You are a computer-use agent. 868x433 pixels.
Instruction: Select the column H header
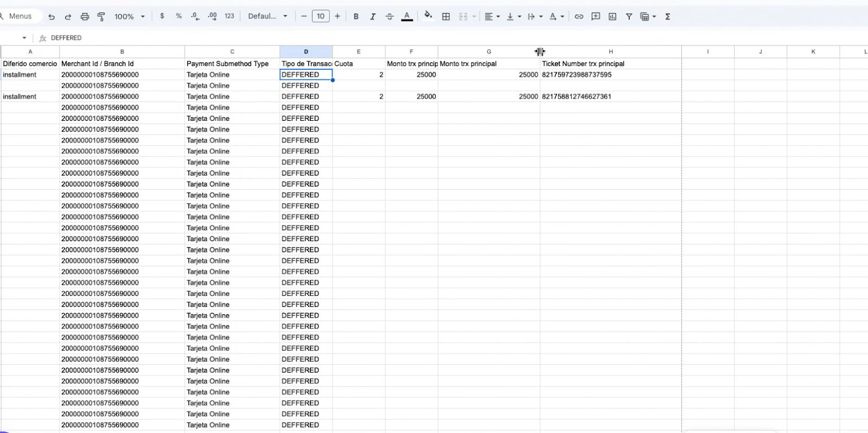610,52
